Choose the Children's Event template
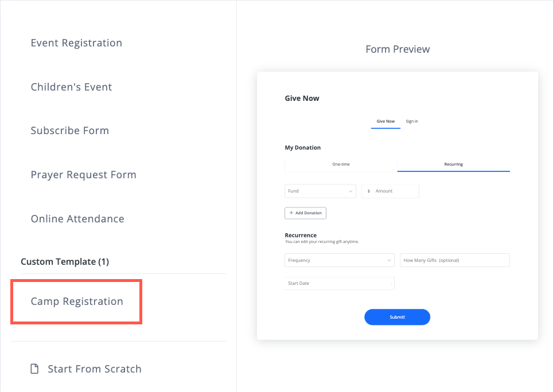553x392 pixels. tap(71, 87)
